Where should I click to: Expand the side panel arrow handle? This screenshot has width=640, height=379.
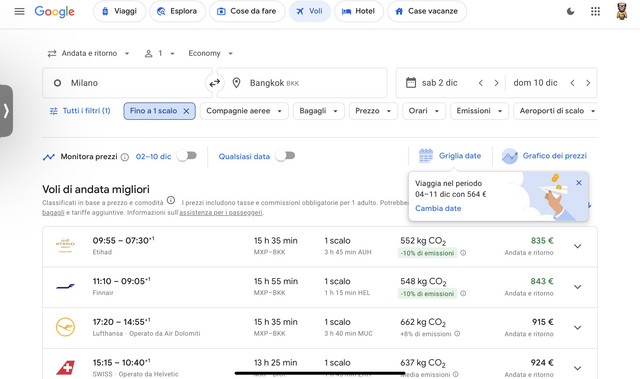click(x=6, y=111)
